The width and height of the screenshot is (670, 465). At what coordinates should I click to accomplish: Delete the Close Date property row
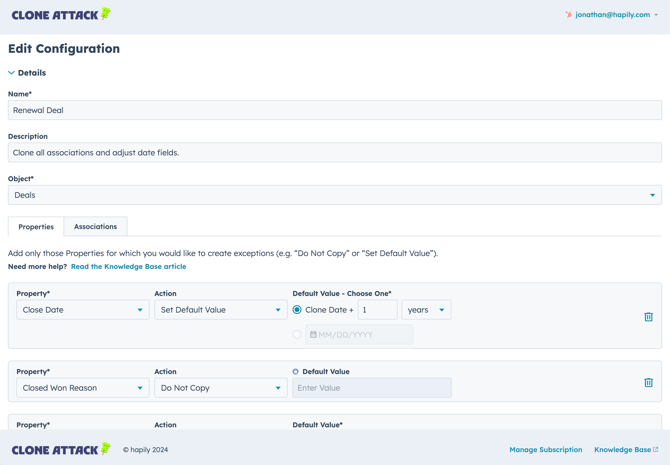point(648,317)
